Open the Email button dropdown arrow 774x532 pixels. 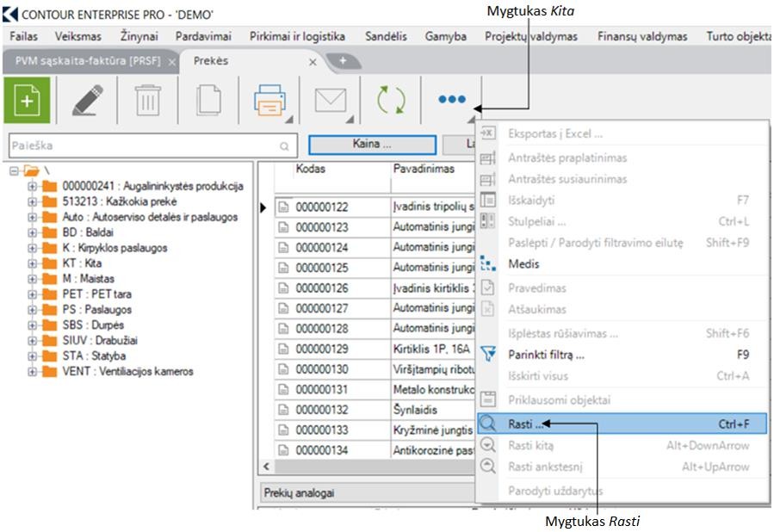[350, 119]
